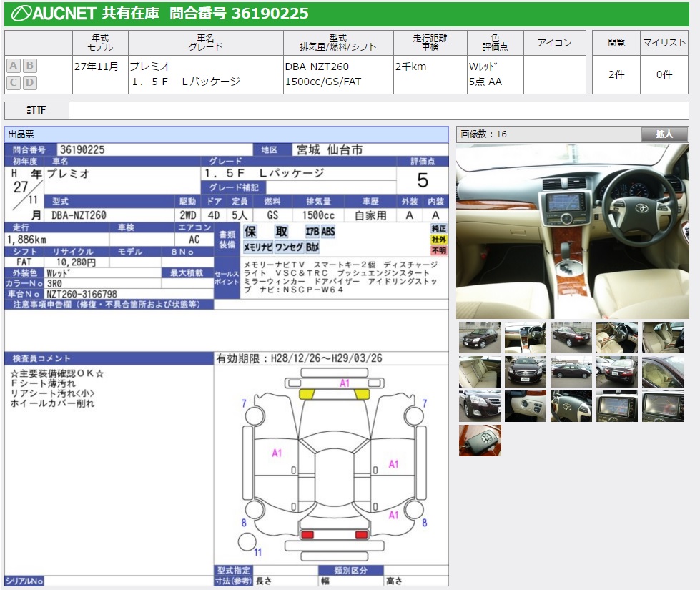Select the steering wheel close-up thumbnail

(x=571, y=406)
